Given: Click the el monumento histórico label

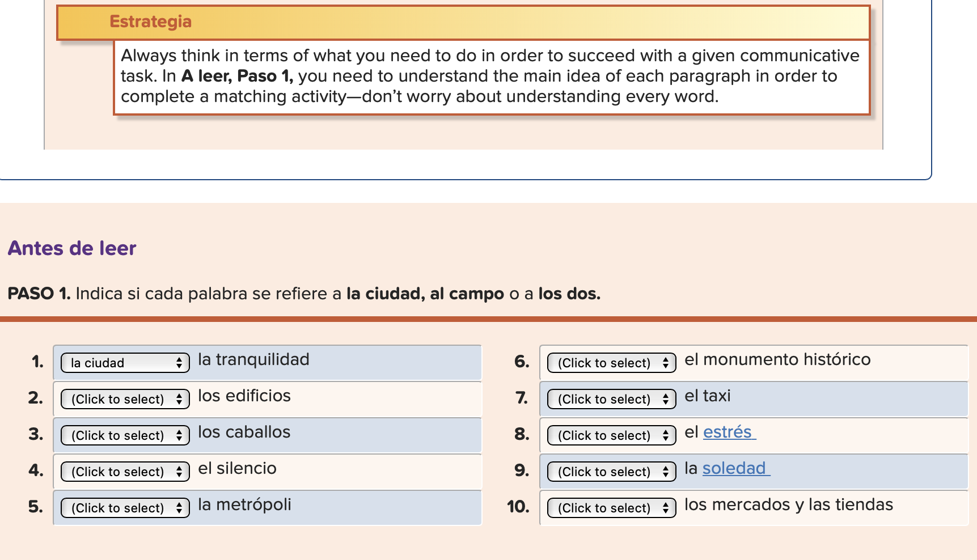Looking at the screenshot, I should point(777,359).
